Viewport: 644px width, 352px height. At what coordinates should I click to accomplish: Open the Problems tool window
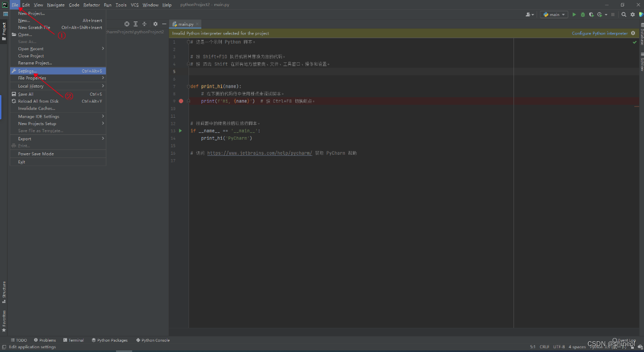point(45,340)
